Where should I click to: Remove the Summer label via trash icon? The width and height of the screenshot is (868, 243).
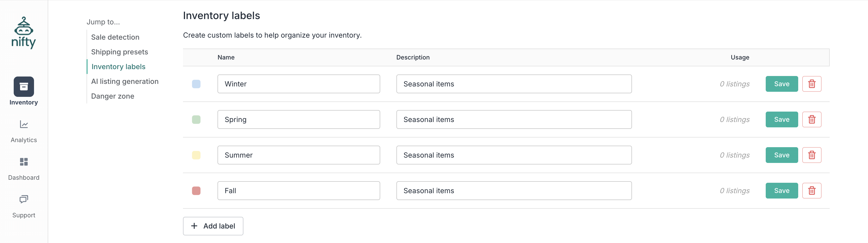click(x=811, y=155)
